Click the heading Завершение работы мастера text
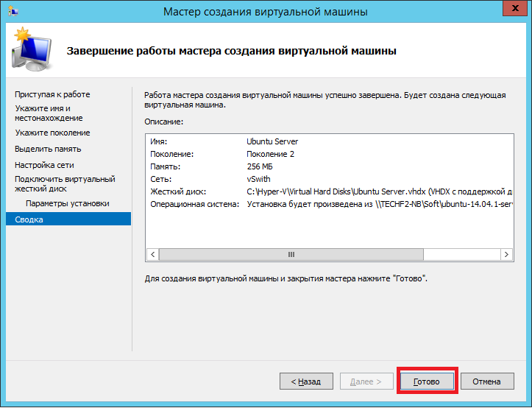Viewport: 532px width, 408px height. tap(231, 51)
